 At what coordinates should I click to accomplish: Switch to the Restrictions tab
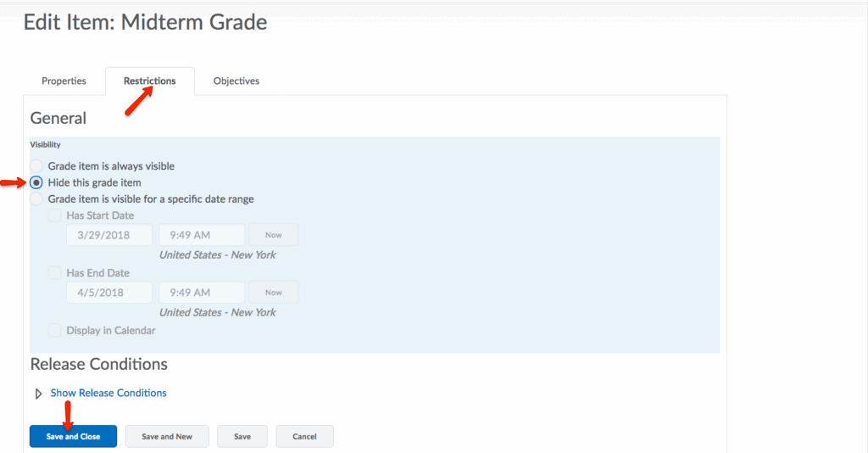(149, 81)
